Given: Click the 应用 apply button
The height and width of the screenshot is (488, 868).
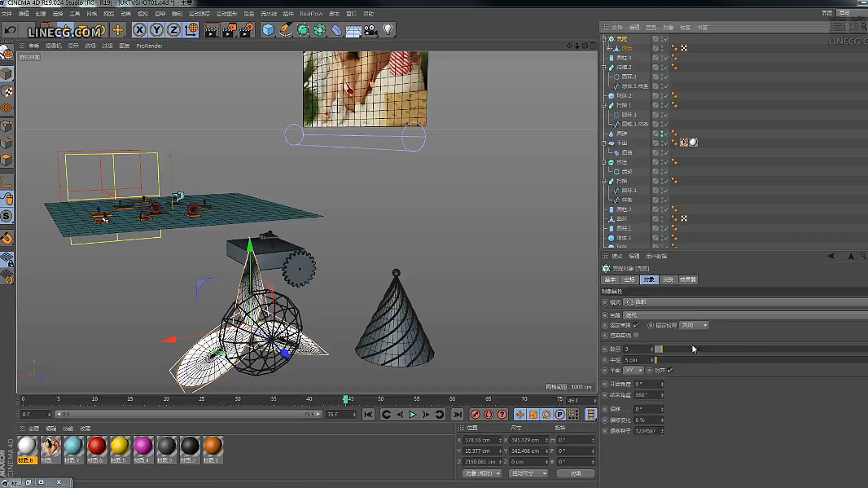Looking at the screenshot, I should click(576, 473).
